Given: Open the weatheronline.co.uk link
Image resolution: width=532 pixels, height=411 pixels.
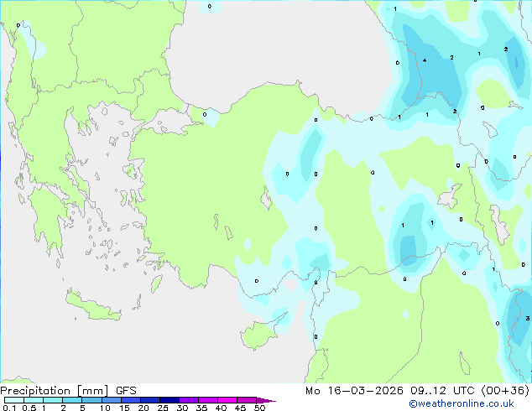Looking at the screenshot, I should pyautogui.click(x=462, y=403).
